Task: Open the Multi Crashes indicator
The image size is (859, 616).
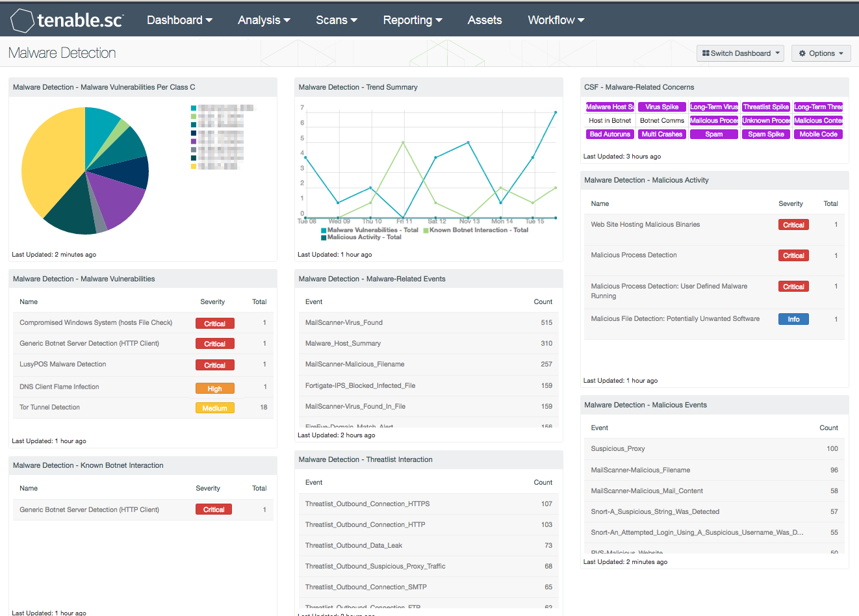Action: click(x=662, y=134)
